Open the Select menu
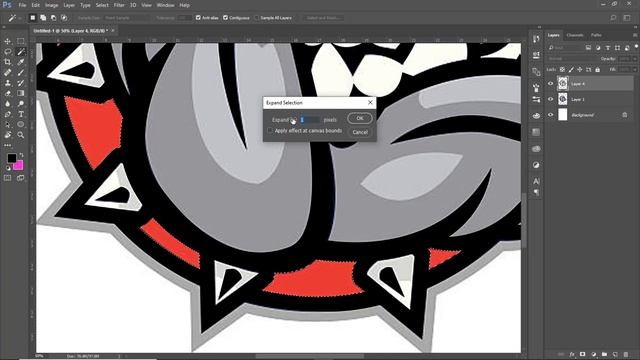 pyautogui.click(x=102, y=5)
